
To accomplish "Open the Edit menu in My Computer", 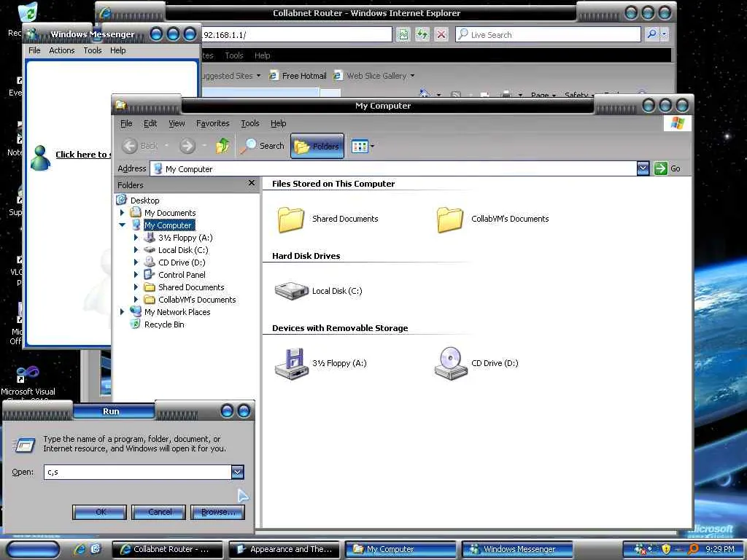I will click(150, 123).
